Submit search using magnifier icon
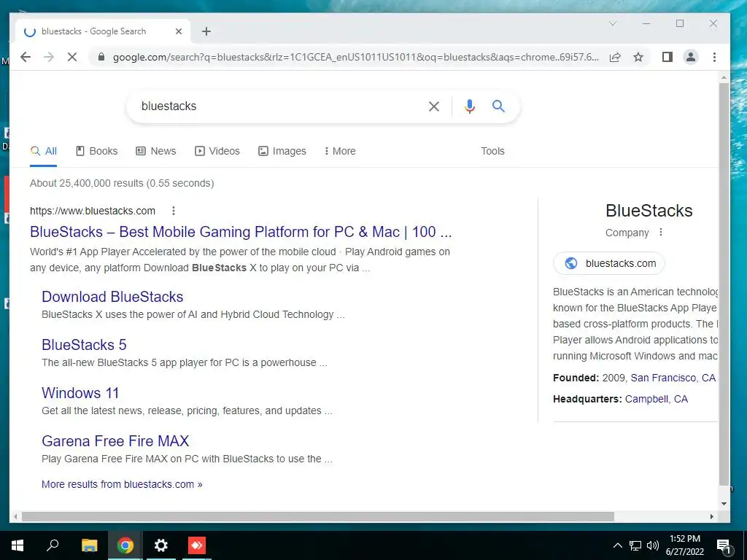Screen dimensions: 747x560 (x=498, y=106)
